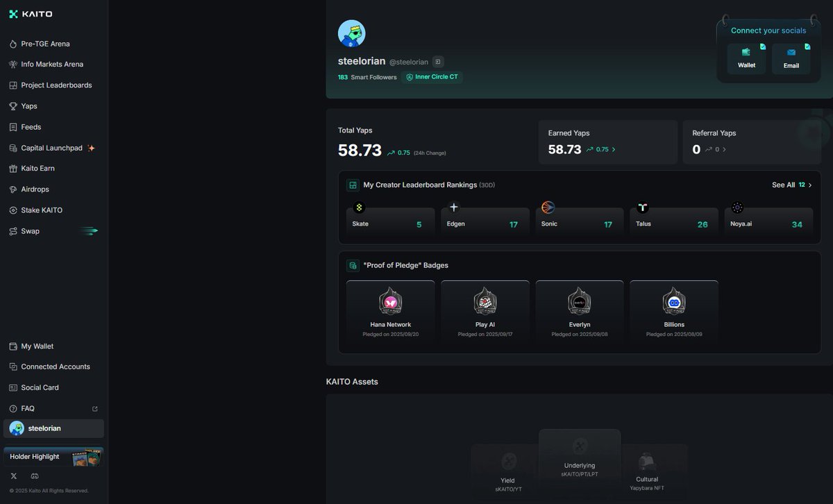Open Stake KAITO page
The height and width of the screenshot is (504, 833).
point(42,210)
